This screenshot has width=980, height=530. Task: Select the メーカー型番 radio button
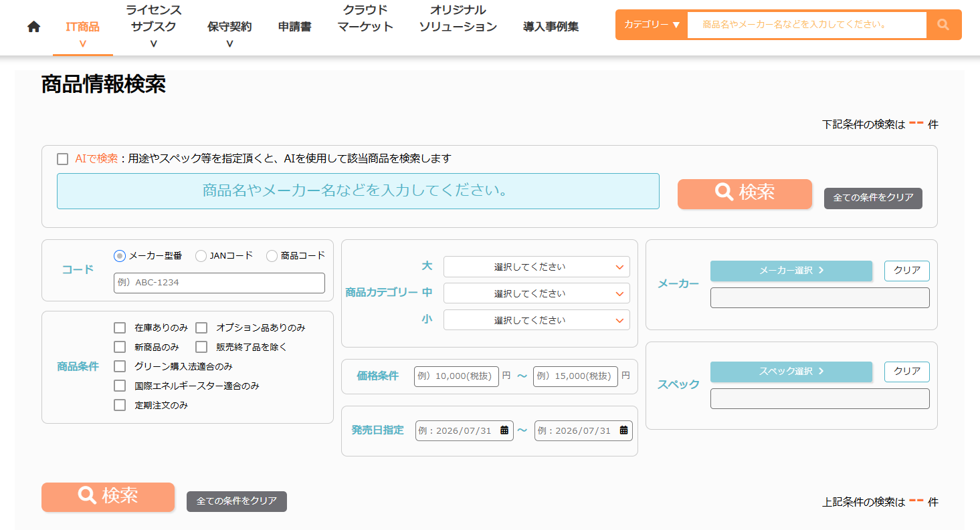tap(120, 256)
